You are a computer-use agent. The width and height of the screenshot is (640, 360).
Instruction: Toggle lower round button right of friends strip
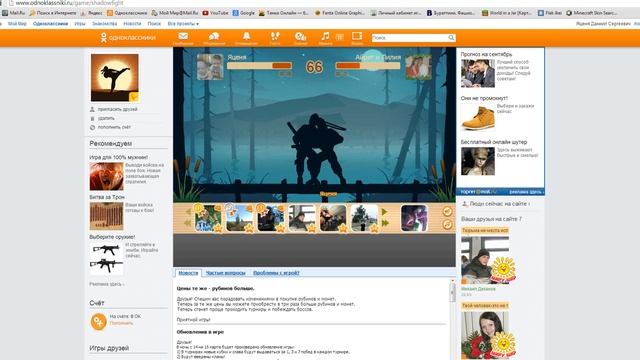coord(447,224)
